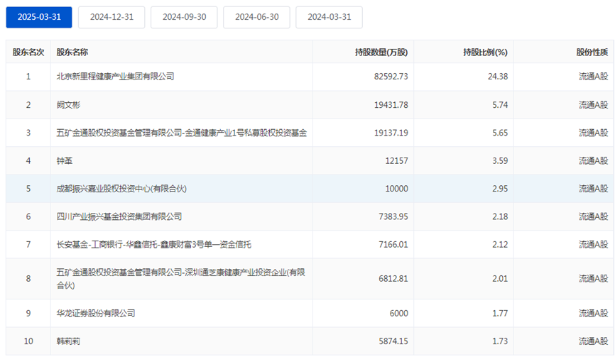Click the 2.12 percentage cell
Screen dimensions: 615x364
(x=500, y=245)
